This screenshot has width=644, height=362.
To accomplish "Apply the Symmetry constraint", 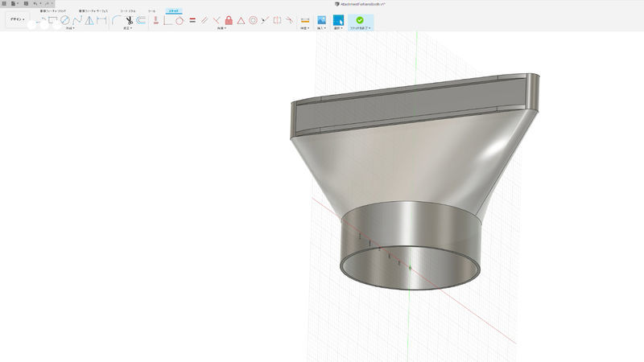I will 277,20.
